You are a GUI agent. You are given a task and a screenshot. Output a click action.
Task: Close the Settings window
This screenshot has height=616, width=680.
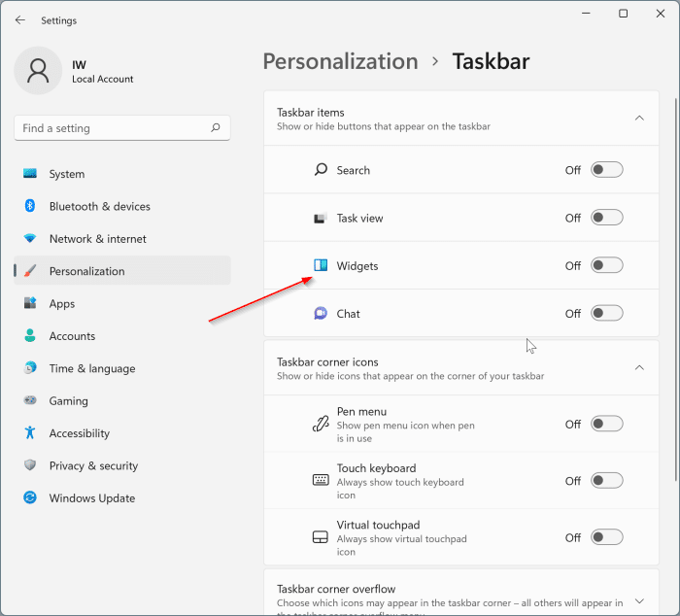click(661, 14)
